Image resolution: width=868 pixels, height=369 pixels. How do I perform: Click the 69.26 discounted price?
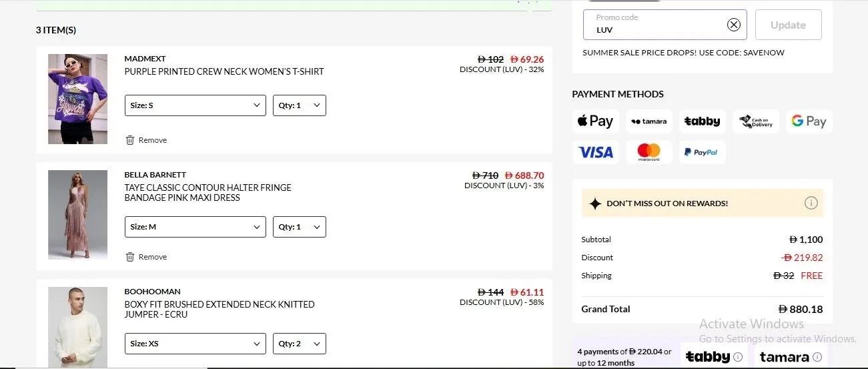click(x=527, y=59)
